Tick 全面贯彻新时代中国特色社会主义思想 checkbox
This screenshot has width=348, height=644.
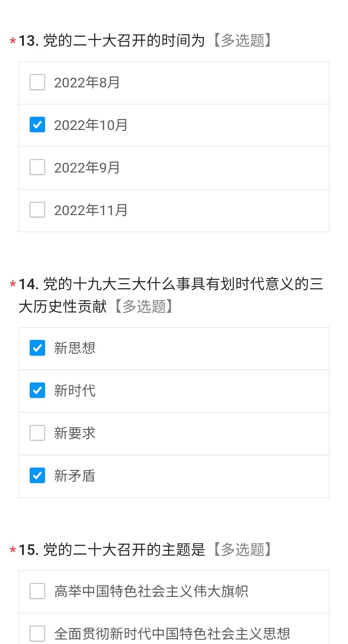pos(37,634)
